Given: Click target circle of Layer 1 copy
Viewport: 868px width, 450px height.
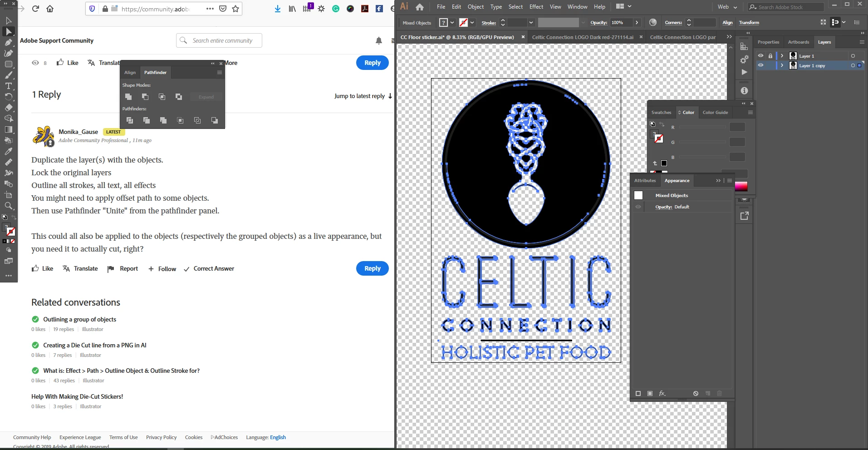Looking at the screenshot, I should [x=853, y=65].
